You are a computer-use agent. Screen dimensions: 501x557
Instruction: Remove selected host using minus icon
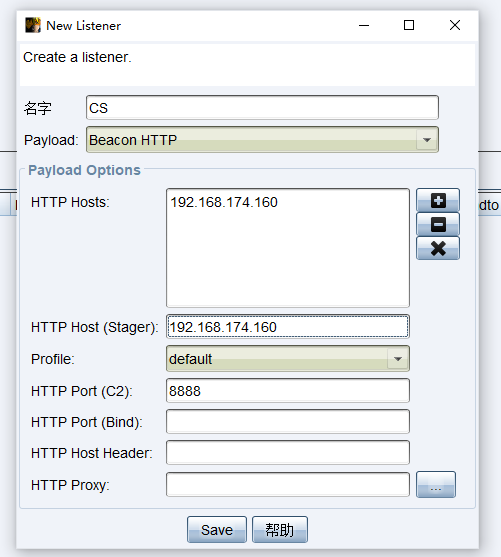click(438, 224)
